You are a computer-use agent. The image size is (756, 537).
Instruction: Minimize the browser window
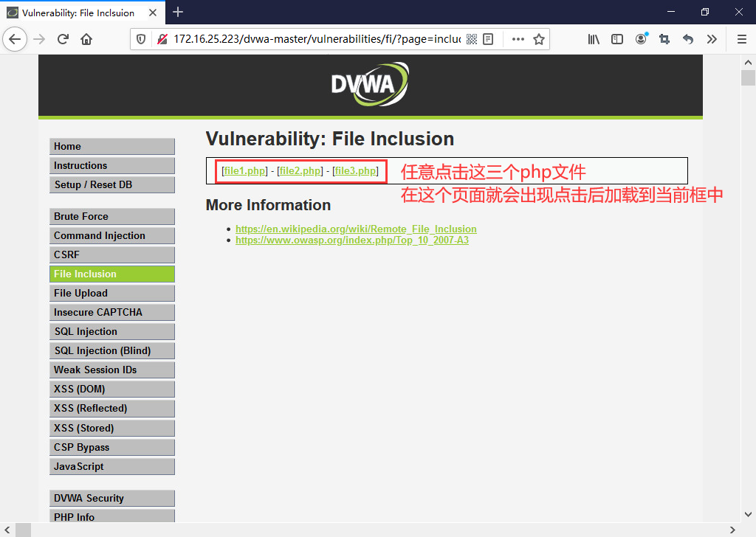(671, 12)
